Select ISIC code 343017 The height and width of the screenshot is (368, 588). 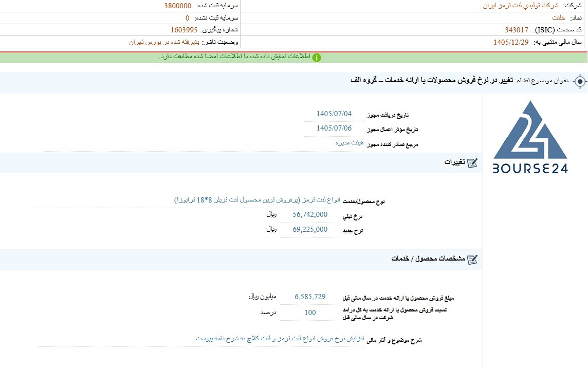pyautogui.click(x=517, y=30)
